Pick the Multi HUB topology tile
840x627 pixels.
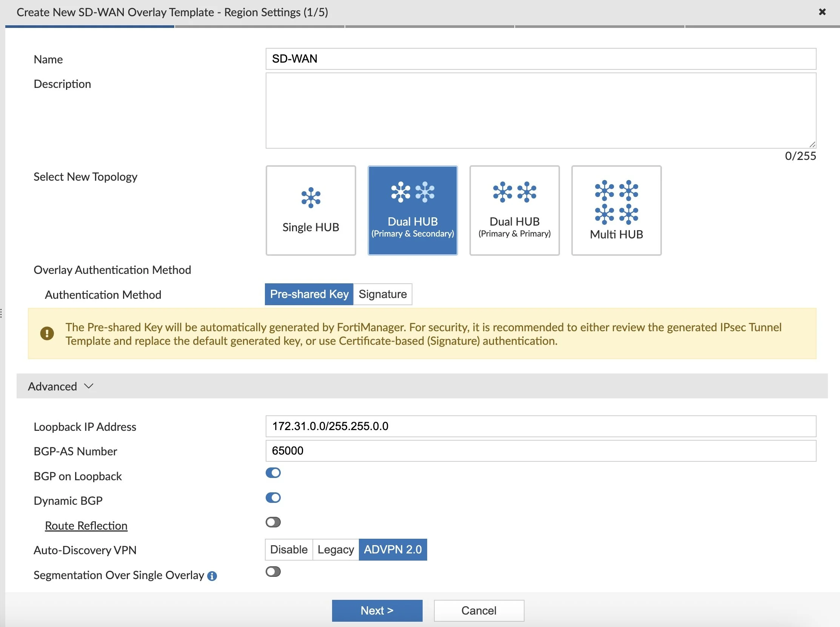[x=616, y=210]
